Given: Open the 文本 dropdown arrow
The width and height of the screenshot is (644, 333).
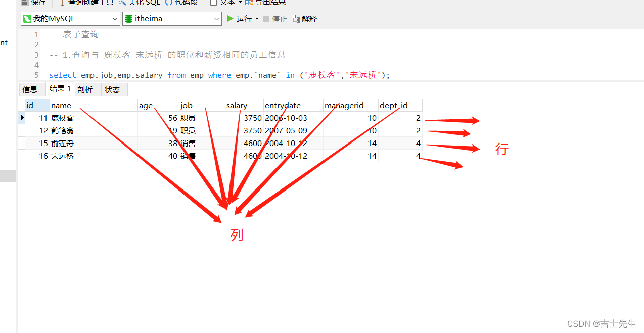Looking at the screenshot, I should click(240, 3).
